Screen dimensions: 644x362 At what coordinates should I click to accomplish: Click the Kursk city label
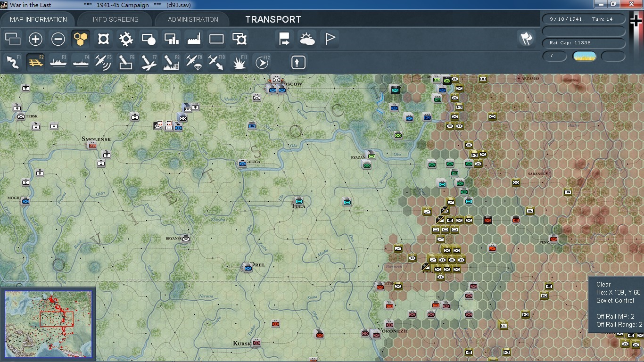242,344
